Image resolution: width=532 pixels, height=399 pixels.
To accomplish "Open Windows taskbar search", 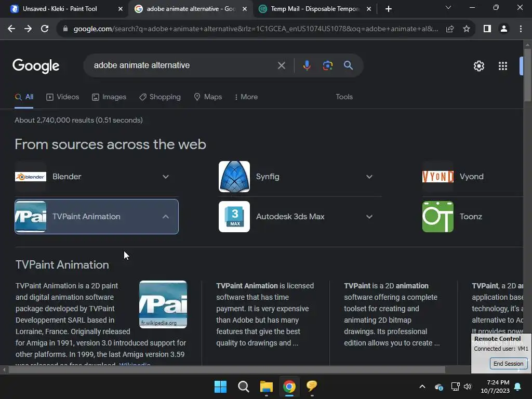I will pos(243,387).
